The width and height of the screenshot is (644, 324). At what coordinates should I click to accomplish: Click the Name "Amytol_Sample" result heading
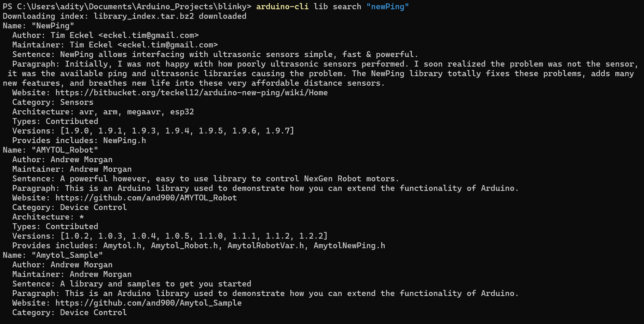[x=53, y=255]
